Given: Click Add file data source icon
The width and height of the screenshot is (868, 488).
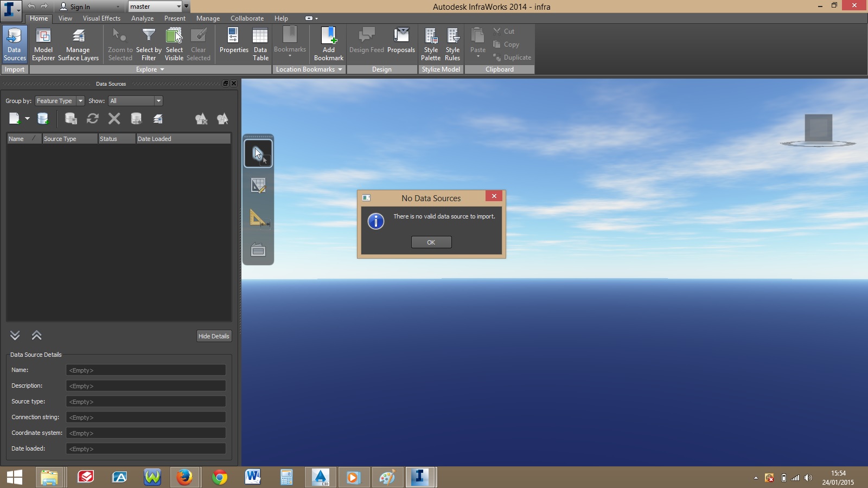Looking at the screenshot, I should coord(14,119).
